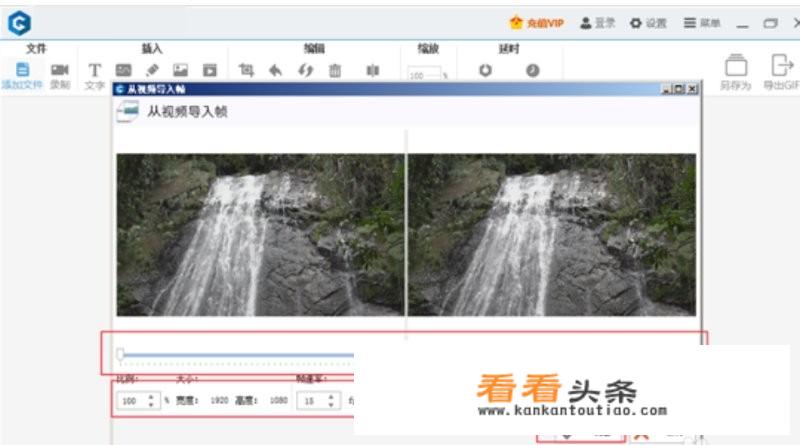800x445 pixels.
Task: Click the 登录 login user button
Action: point(597,23)
